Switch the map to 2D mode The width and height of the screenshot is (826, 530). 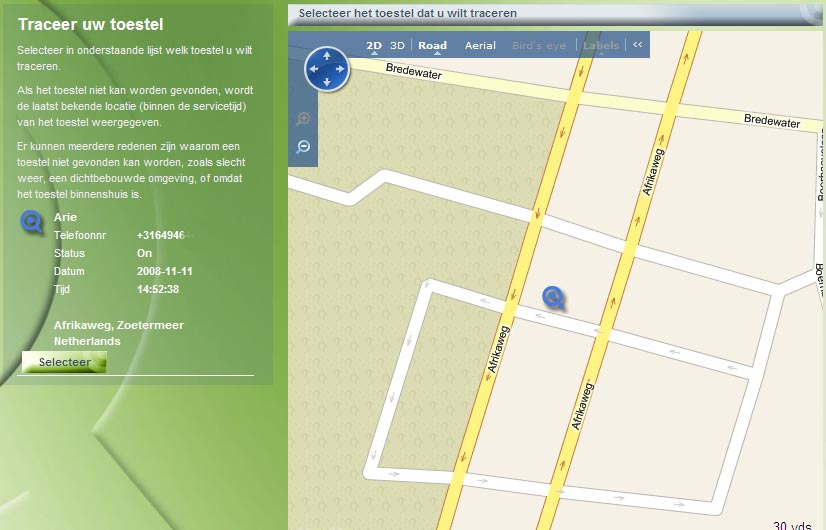tap(374, 46)
